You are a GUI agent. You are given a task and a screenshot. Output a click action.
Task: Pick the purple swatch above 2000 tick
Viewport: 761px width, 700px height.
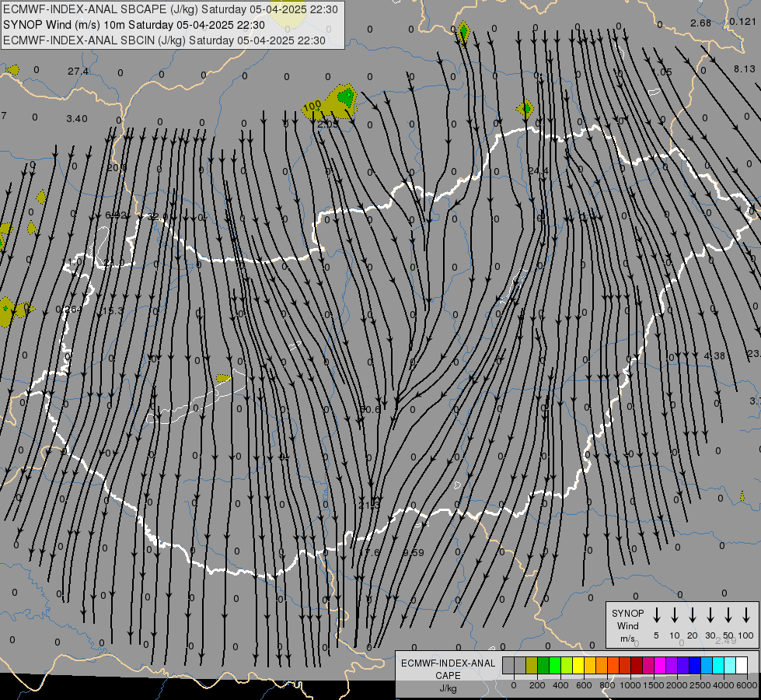672,665
